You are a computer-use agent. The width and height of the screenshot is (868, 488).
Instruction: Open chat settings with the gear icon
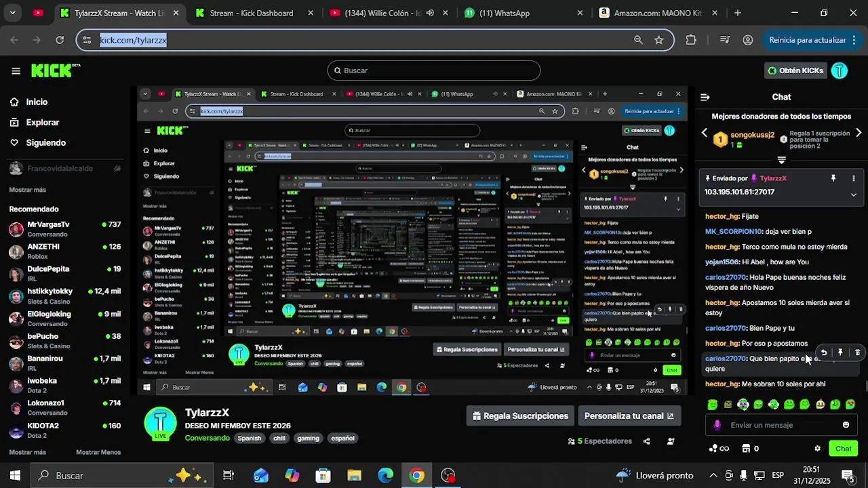pyautogui.click(x=818, y=449)
